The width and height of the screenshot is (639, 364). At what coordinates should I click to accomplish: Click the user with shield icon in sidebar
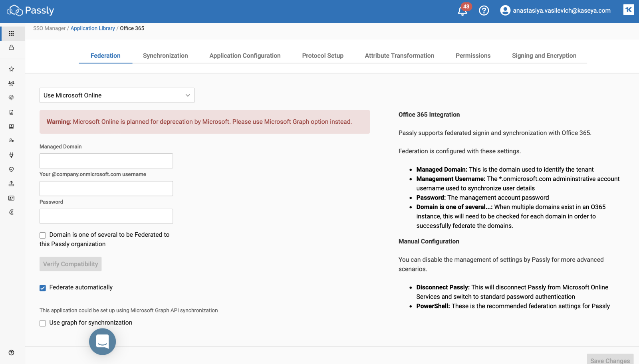tap(12, 140)
